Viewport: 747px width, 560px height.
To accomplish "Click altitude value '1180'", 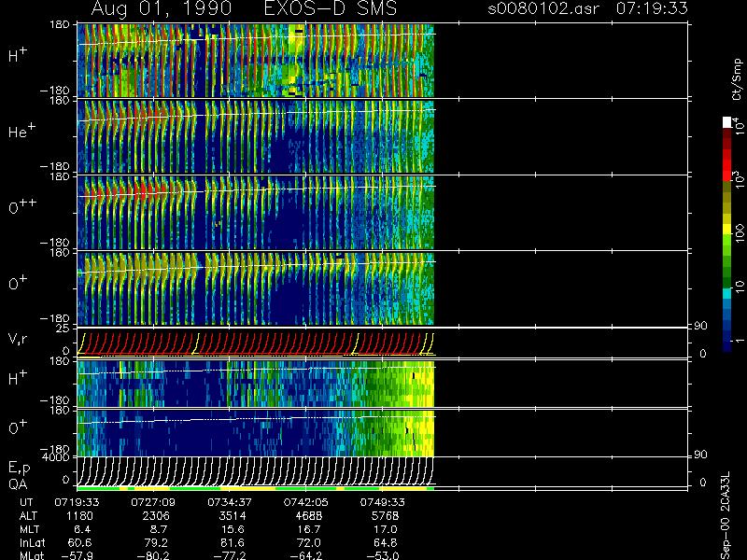I will [80, 516].
